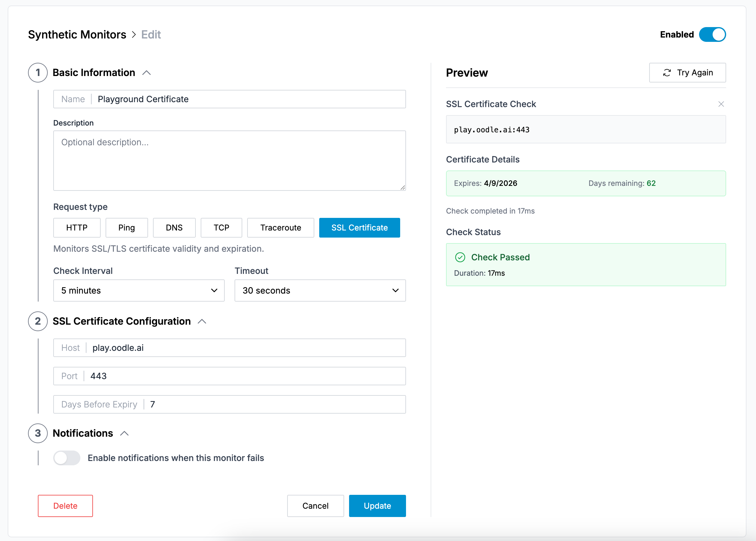
Task: Click the Update button
Action: [377, 506]
